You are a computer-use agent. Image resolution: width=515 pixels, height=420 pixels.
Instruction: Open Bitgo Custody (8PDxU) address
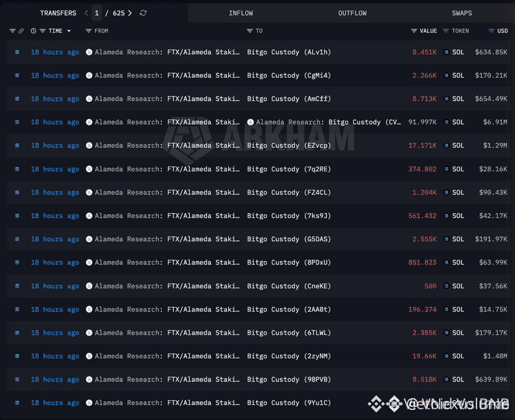pos(289,262)
